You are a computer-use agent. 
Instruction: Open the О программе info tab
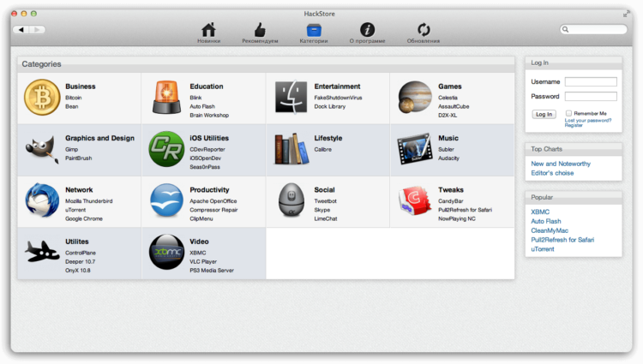tap(367, 33)
